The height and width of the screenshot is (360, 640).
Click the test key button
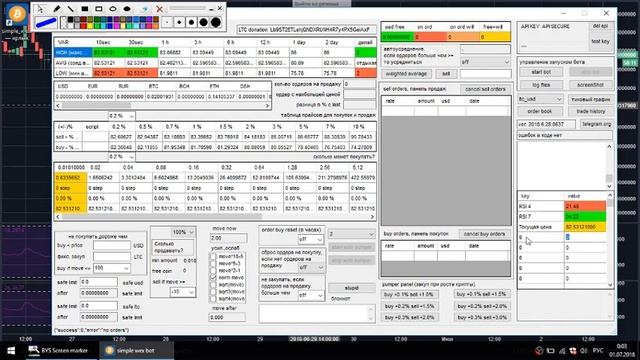tap(600, 42)
